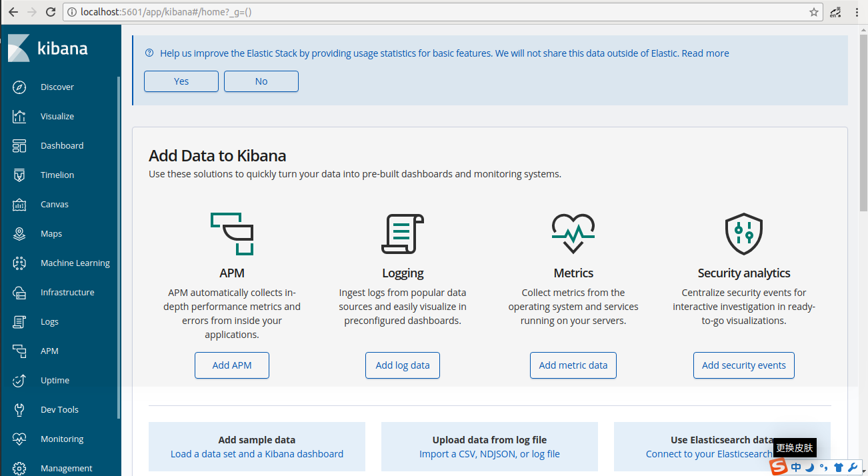This screenshot has height=476, width=868.
Task: Toggle Chinese input mode in Sogou bar
Action: pyautogui.click(x=797, y=467)
